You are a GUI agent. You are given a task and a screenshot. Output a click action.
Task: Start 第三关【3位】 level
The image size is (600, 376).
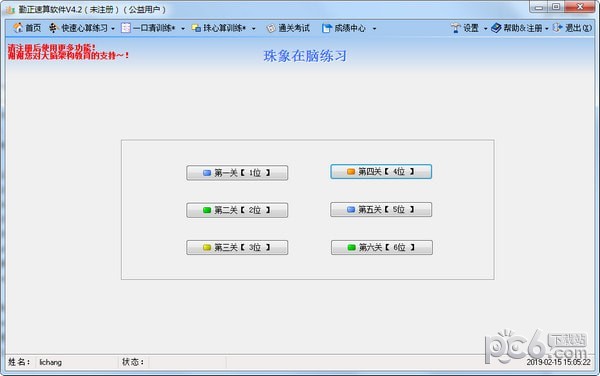pos(237,247)
